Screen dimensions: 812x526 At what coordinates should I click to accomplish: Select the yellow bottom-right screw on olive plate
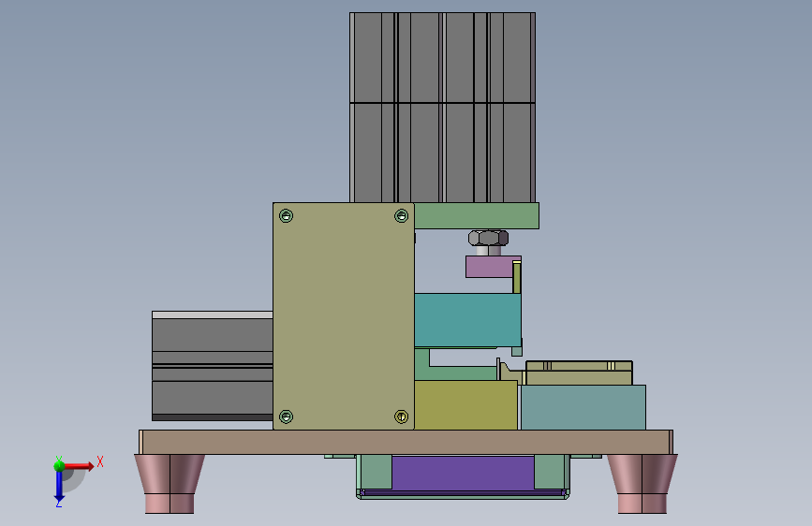pos(402,416)
